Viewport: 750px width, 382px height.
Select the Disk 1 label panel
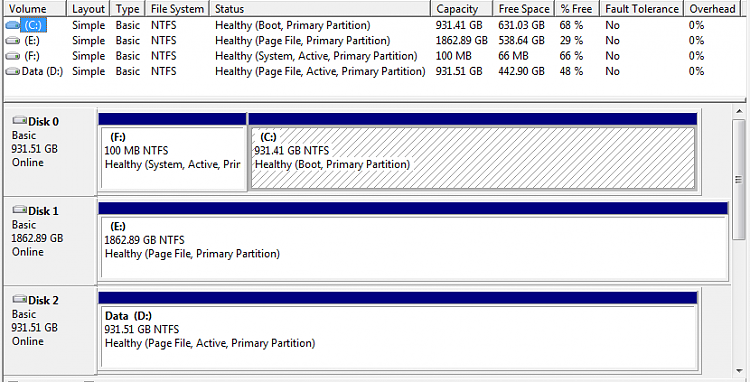click(x=50, y=241)
